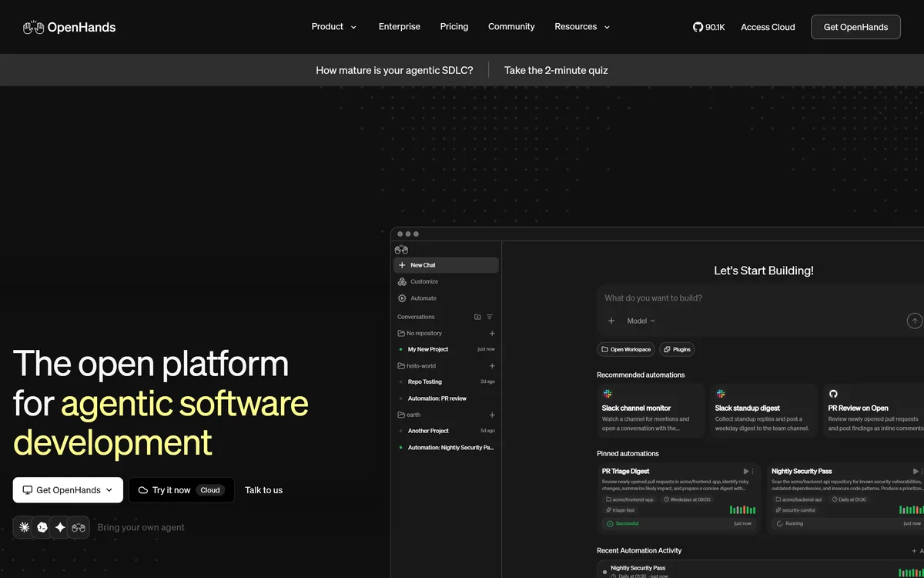Image resolution: width=924 pixels, height=578 pixels.
Task: Click the acme/backend-api tag
Action: point(798,499)
